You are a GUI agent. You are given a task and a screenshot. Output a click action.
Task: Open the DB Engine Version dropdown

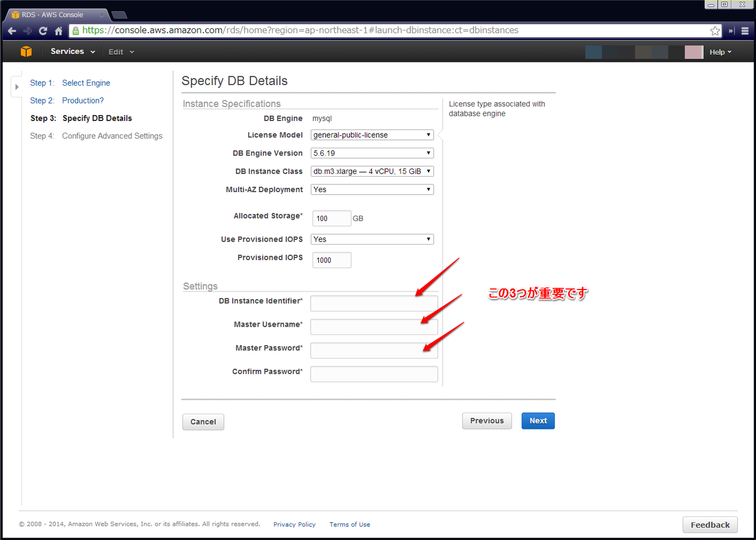pos(372,153)
